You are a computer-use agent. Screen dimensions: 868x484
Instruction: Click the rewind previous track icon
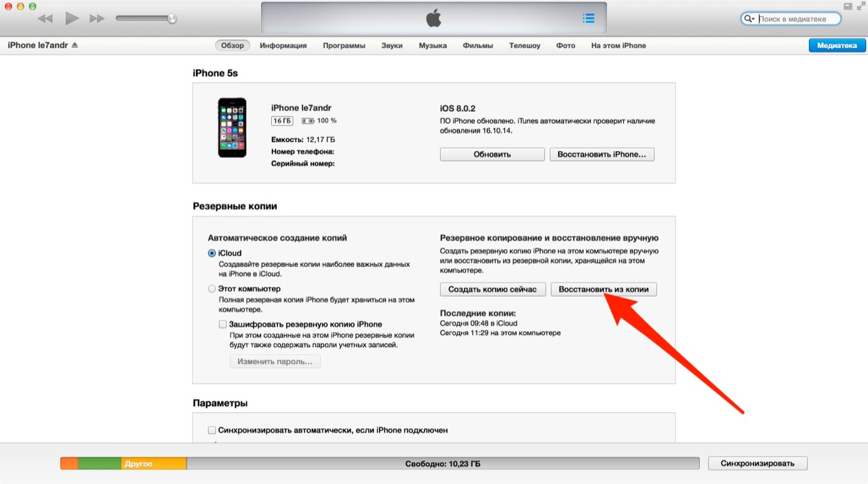tap(45, 19)
